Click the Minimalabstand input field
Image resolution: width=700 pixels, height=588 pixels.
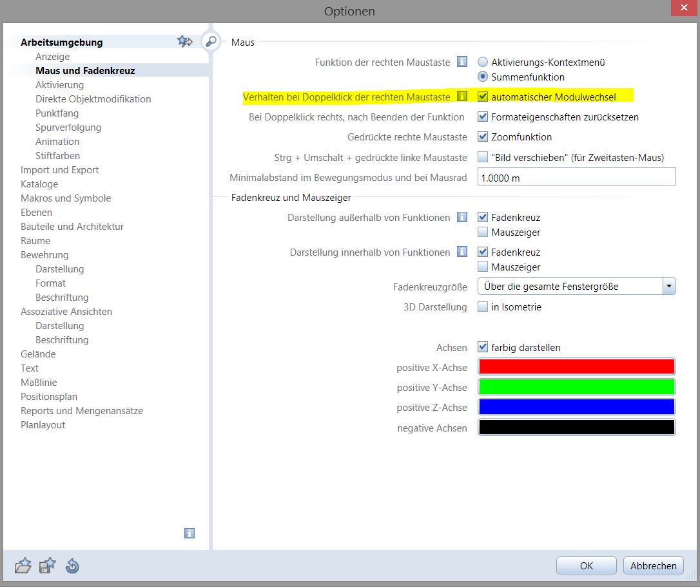[576, 177]
